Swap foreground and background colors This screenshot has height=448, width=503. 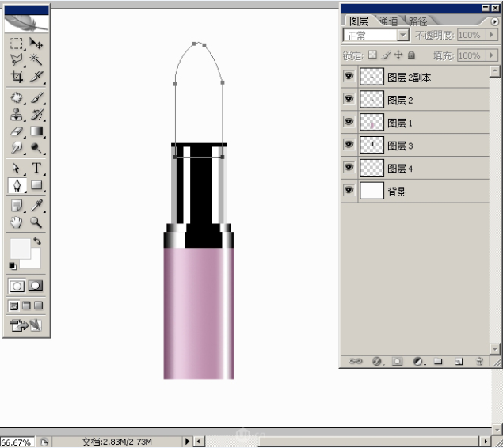point(36,241)
